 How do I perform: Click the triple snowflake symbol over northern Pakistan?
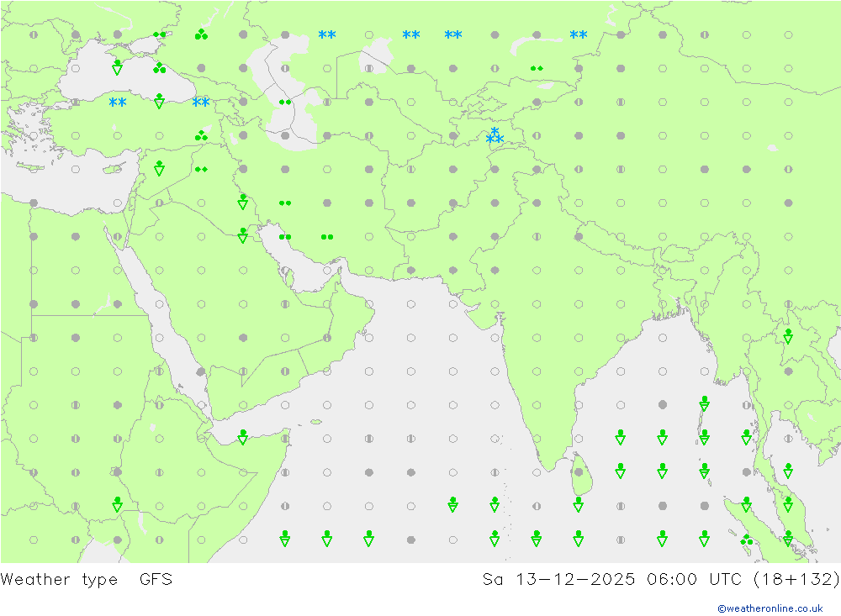(495, 135)
